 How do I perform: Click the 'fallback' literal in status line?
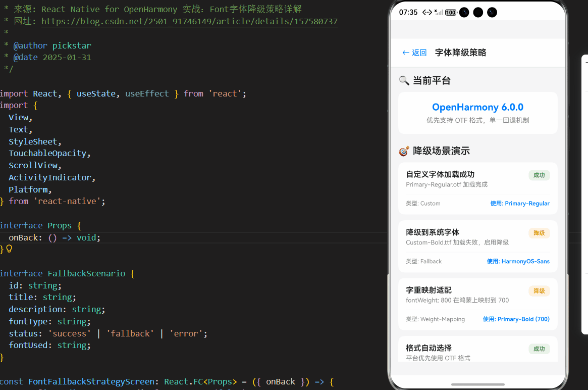point(131,333)
